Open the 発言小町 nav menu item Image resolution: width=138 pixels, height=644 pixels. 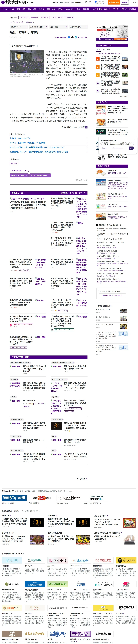(124, 9)
